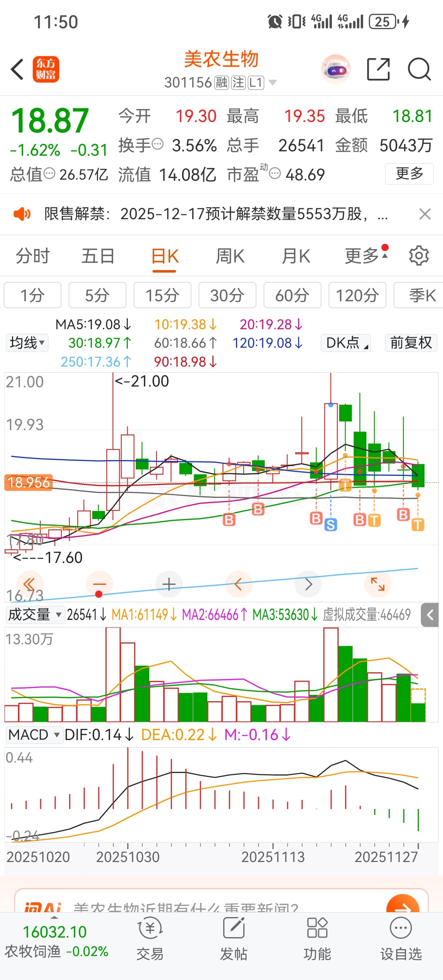Expand chart to fullscreen icon

coord(378,584)
